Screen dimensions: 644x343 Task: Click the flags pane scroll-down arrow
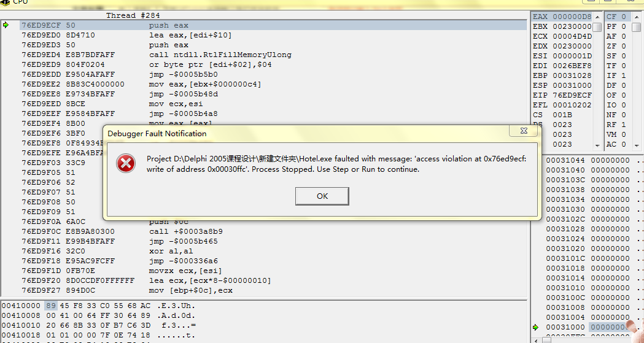click(x=637, y=145)
